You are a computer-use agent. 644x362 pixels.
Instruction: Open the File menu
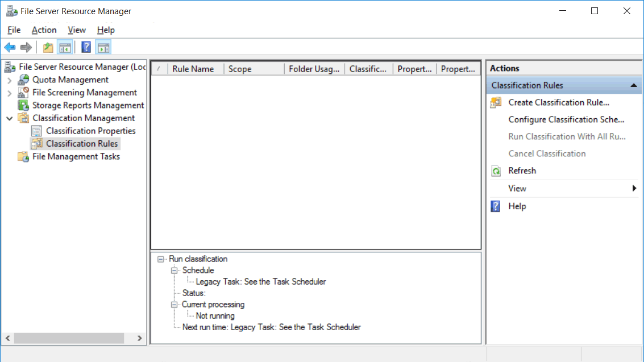click(14, 30)
